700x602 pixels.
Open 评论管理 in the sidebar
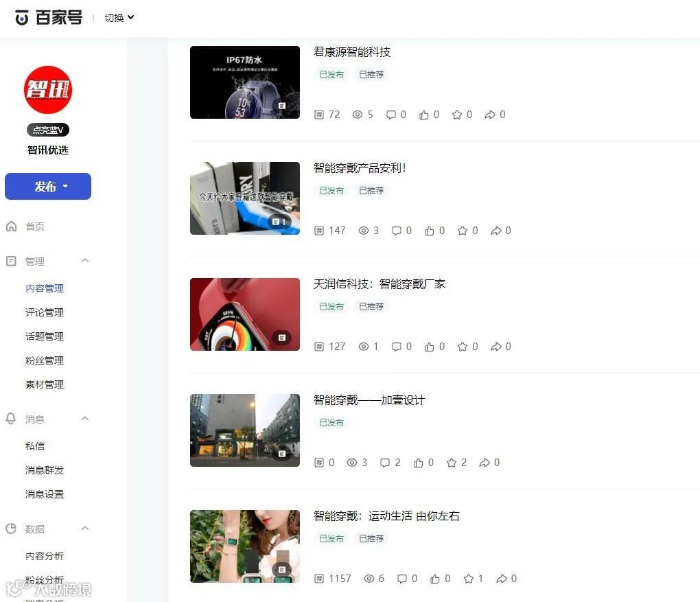45,312
